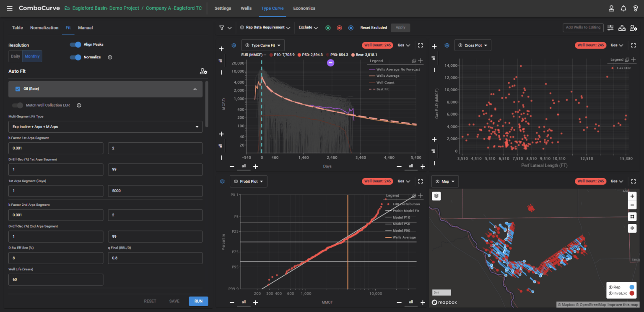The width and height of the screenshot is (644, 312).
Task: Open the Economics page from the top menu
Action: [x=304, y=8]
